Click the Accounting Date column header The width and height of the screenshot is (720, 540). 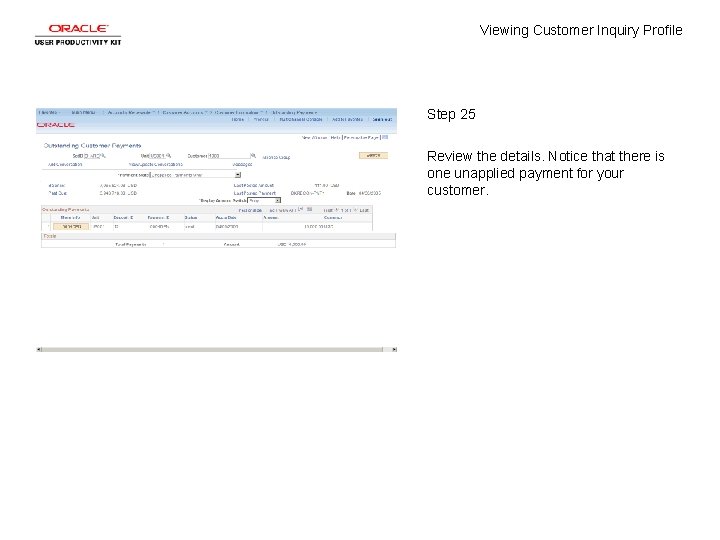(x=226, y=218)
